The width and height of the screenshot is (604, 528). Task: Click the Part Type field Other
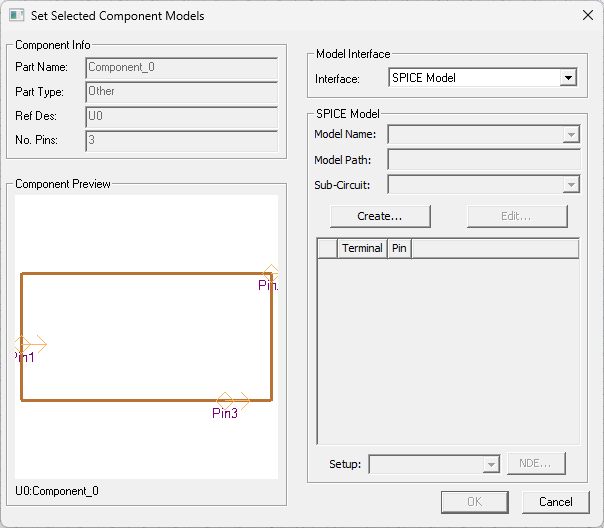click(x=181, y=92)
